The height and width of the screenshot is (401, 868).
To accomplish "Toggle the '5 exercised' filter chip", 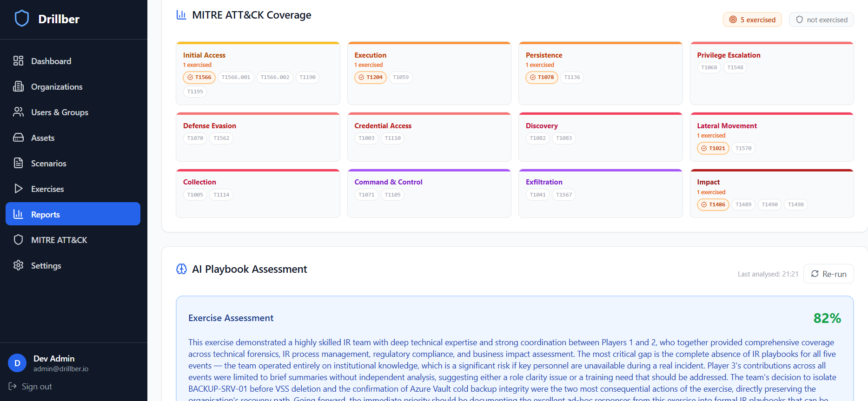I will (x=752, y=20).
